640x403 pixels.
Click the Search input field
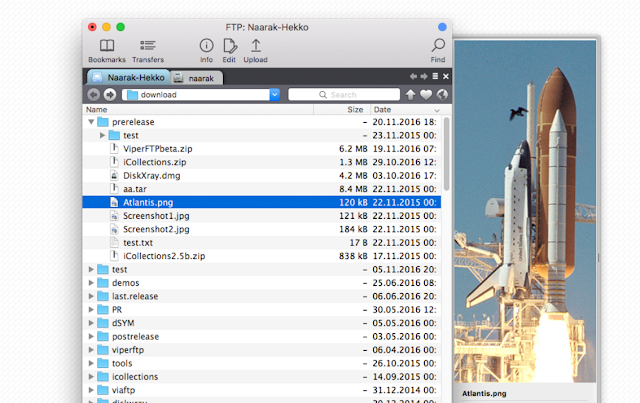344,95
